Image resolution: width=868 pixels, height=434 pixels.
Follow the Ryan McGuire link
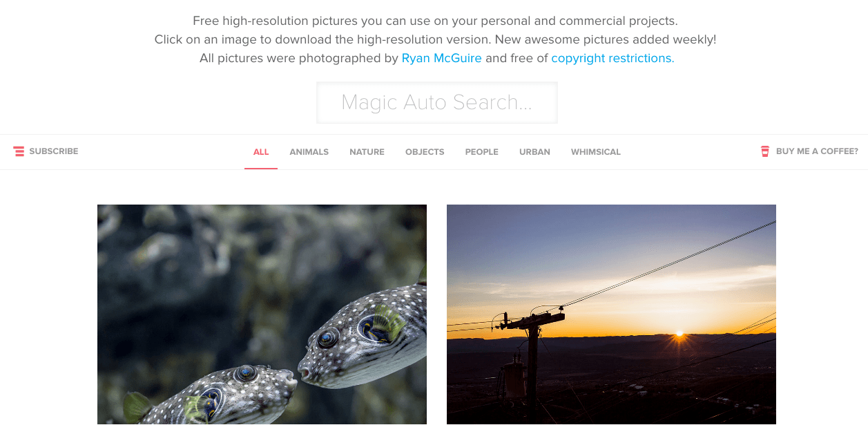tap(442, 58)
